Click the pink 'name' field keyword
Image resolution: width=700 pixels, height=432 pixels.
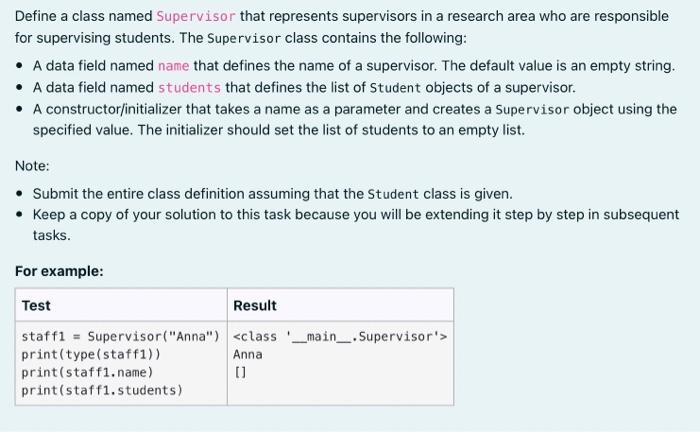174,66
